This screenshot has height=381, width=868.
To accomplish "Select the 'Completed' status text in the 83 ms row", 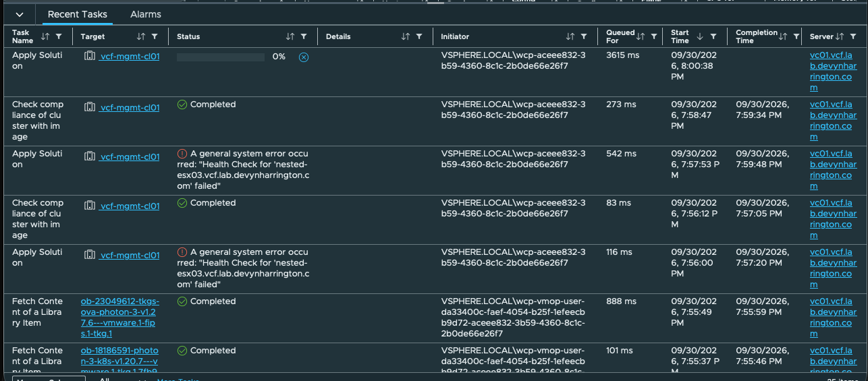I will coord(213,203).
